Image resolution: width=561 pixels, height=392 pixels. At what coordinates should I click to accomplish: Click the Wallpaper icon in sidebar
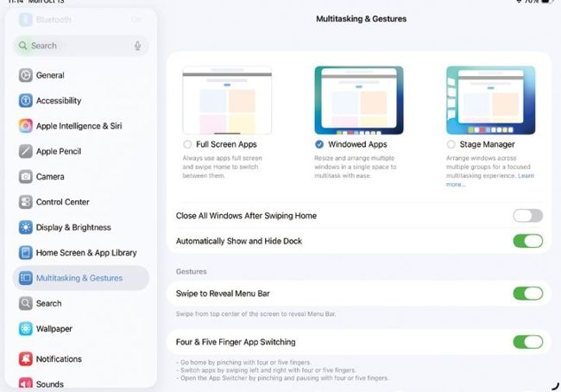[x=26, y=329]
